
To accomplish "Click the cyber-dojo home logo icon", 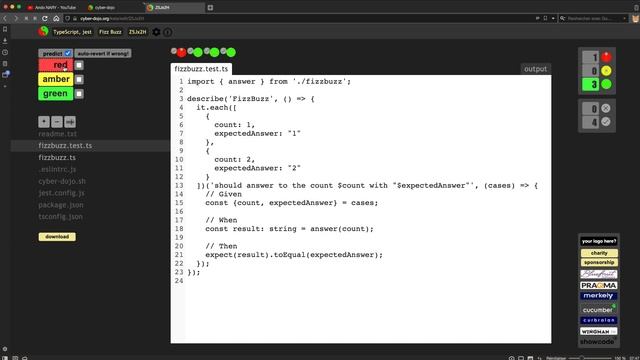I will click(43, 31).
